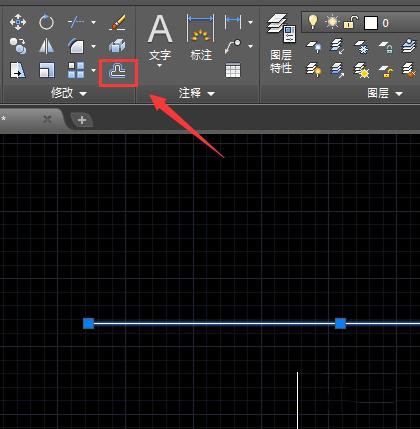This screenshot has height=429, width=420.
Task: Select the Rotate tool
Action: (47, 22)
